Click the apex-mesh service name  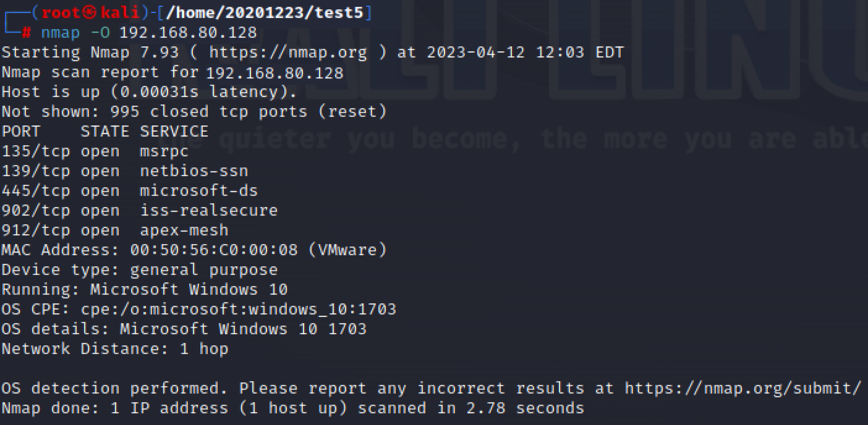(x=184, y=230)
